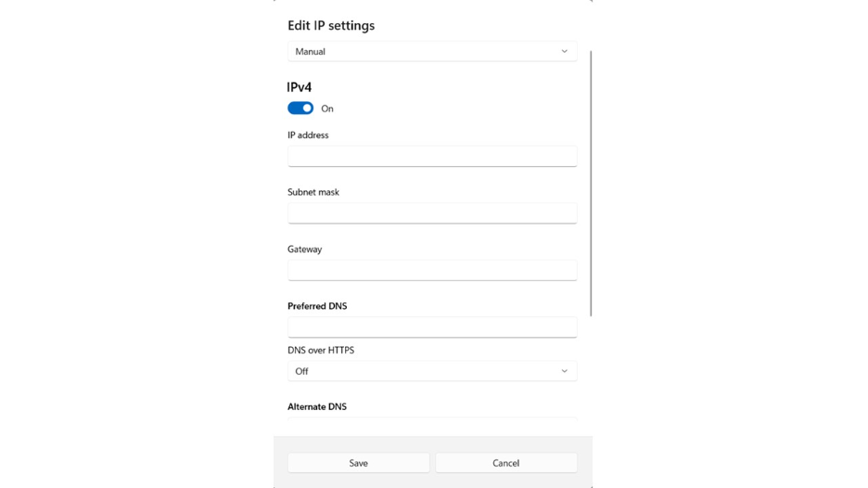Click the On label beside the IPv4 toggle
The width and height of the screenshot is (868, 488).
point(327,109)
